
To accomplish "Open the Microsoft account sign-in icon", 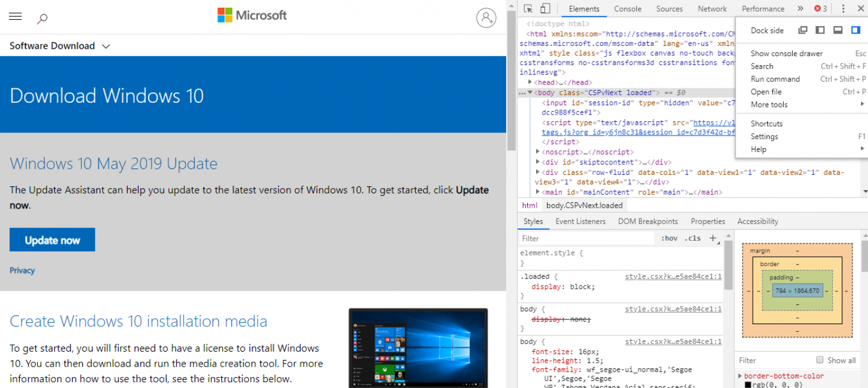I will click(x=486, y=17).
